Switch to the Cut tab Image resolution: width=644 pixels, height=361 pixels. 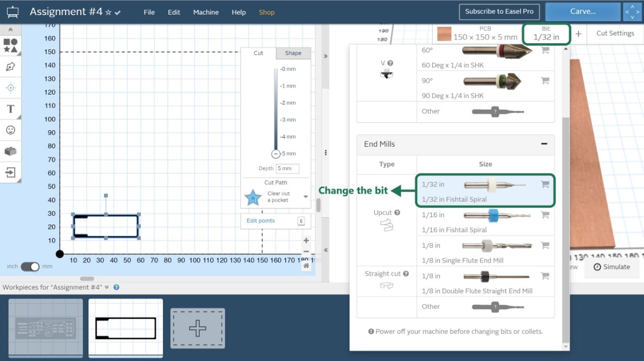[258, 53]
